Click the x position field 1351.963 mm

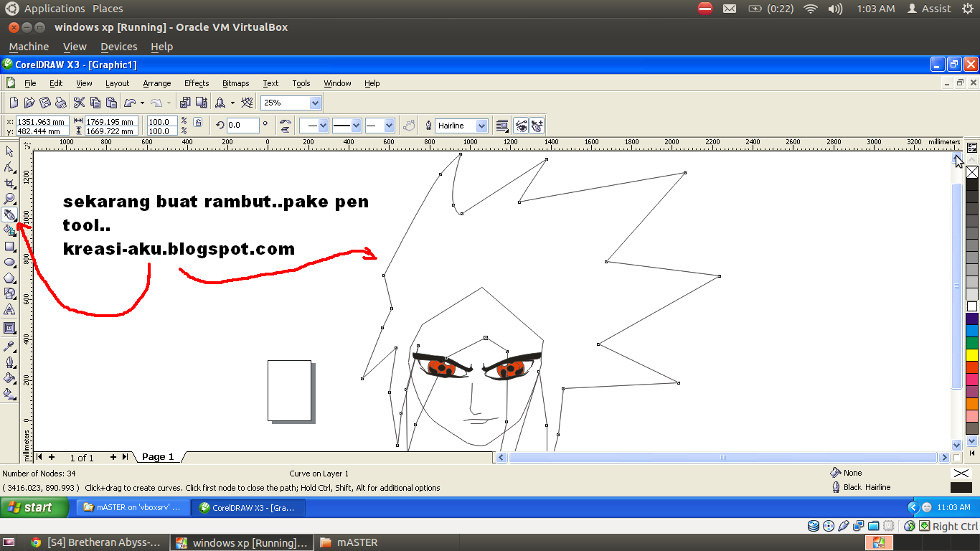(x=42, y=121)
